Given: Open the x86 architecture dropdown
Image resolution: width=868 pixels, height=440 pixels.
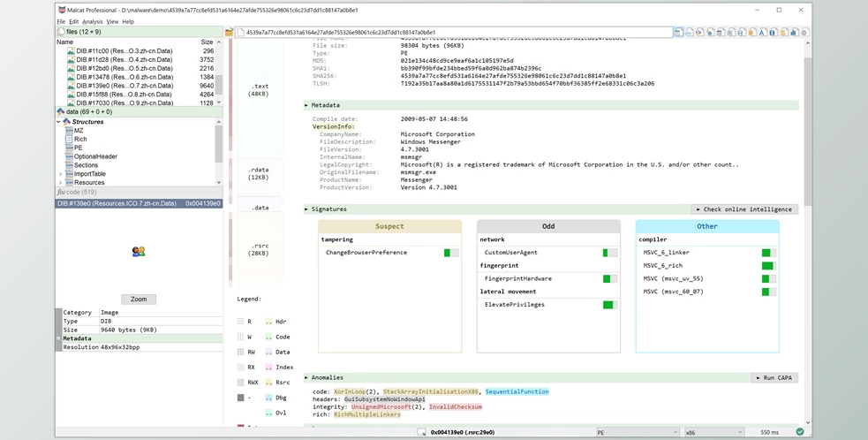Looking at the screenshot, I should tap(713, 432).
